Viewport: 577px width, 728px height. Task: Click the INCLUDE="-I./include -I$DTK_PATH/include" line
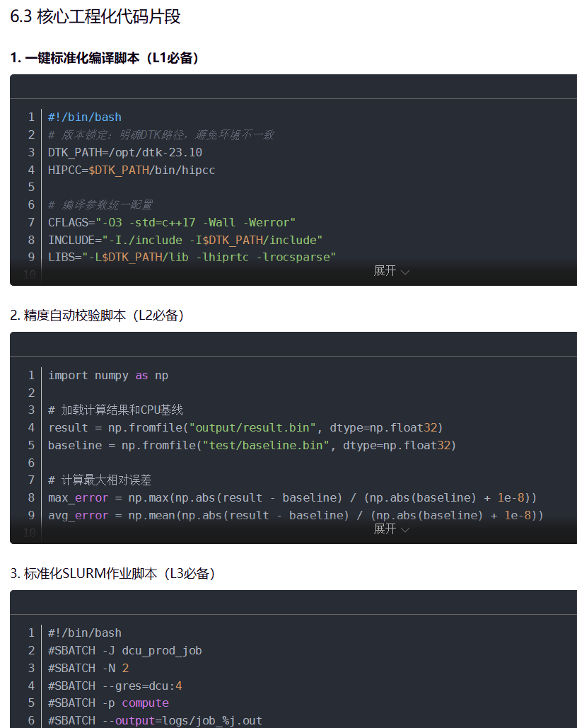pos(185,240)
